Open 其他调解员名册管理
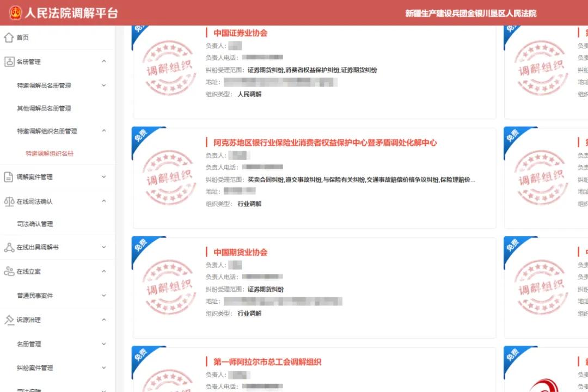 point(44,108)
